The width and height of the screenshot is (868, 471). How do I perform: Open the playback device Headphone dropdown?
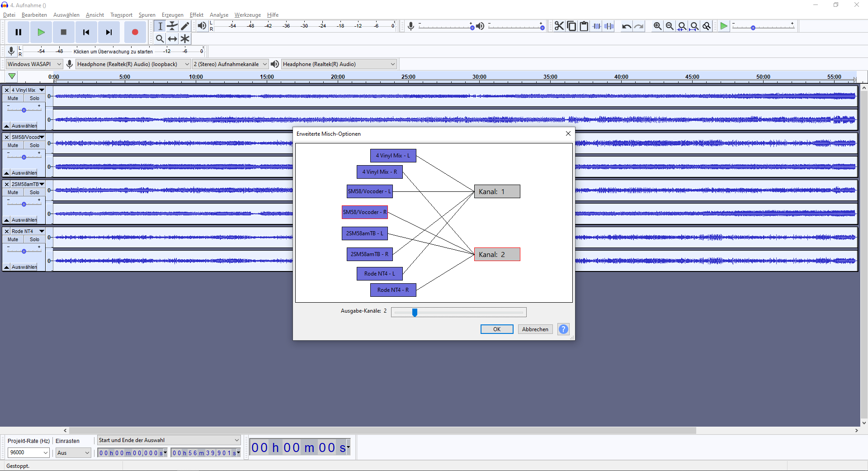[x=339, y=64]
